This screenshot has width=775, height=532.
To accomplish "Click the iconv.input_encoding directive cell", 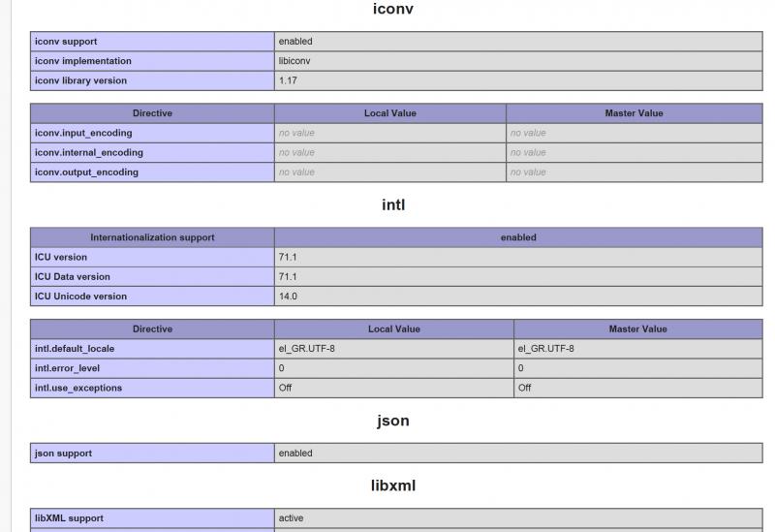I will pyautogui.click(x=152, y=133).
